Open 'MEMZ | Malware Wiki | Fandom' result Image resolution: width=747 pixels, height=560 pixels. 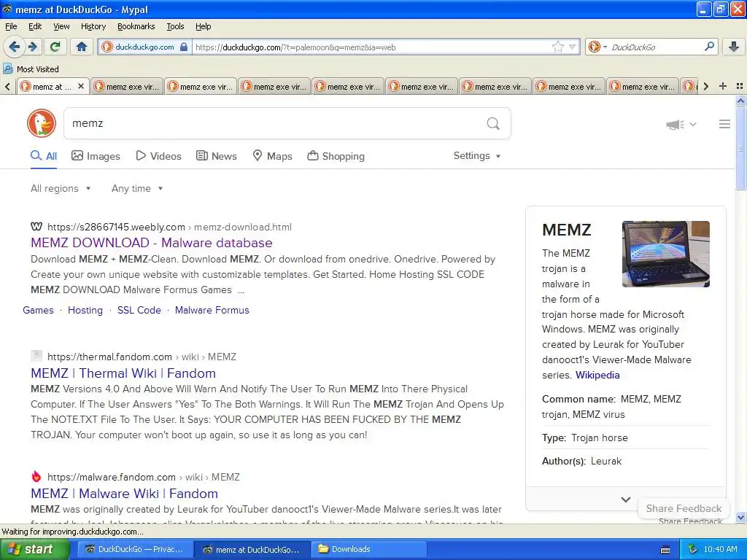(124, 494)
